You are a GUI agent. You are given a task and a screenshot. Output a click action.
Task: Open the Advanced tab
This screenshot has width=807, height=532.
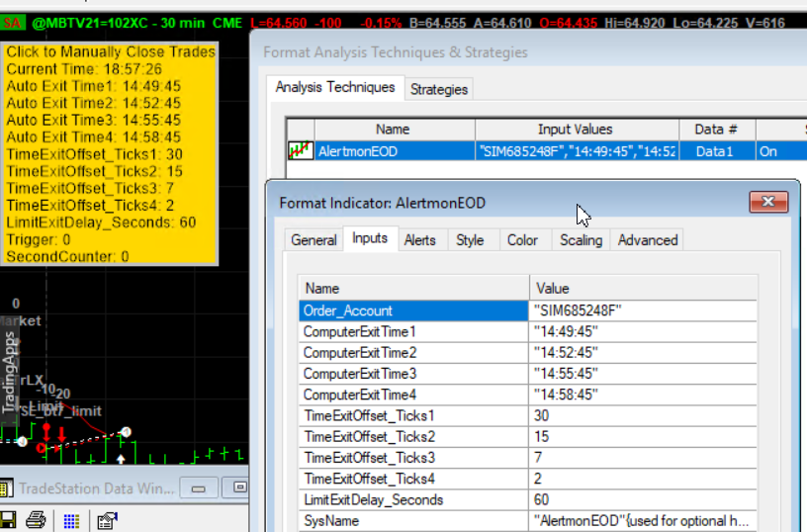pos(647,240)
